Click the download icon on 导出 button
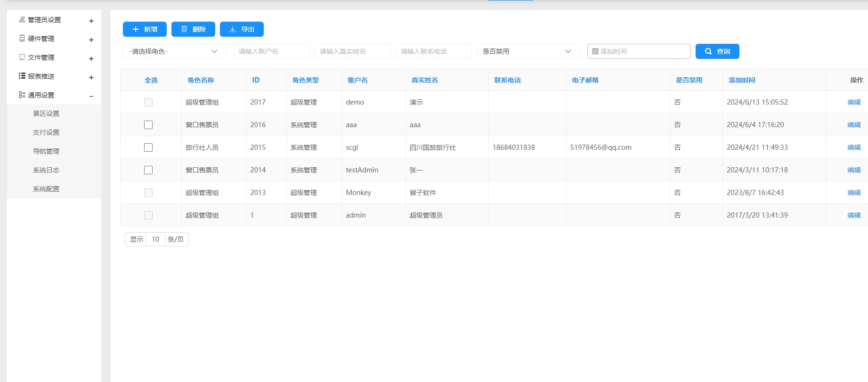The height and width of the screenshot is (382, 868). [233, 29]
